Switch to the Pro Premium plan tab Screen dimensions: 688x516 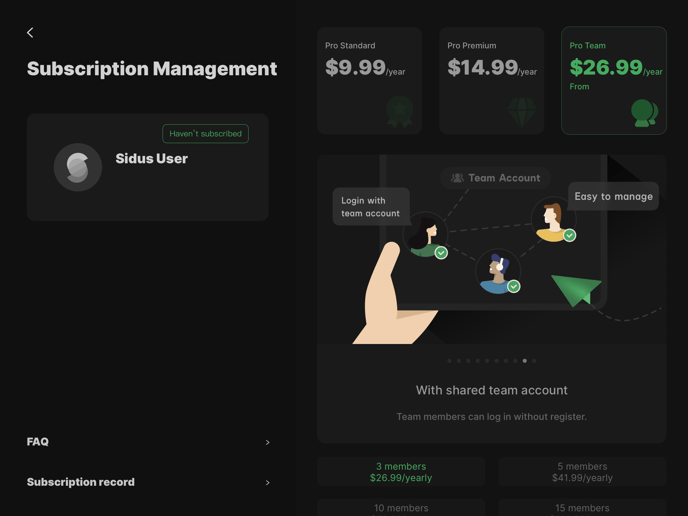pyautogui.click(x=491, y=80)
